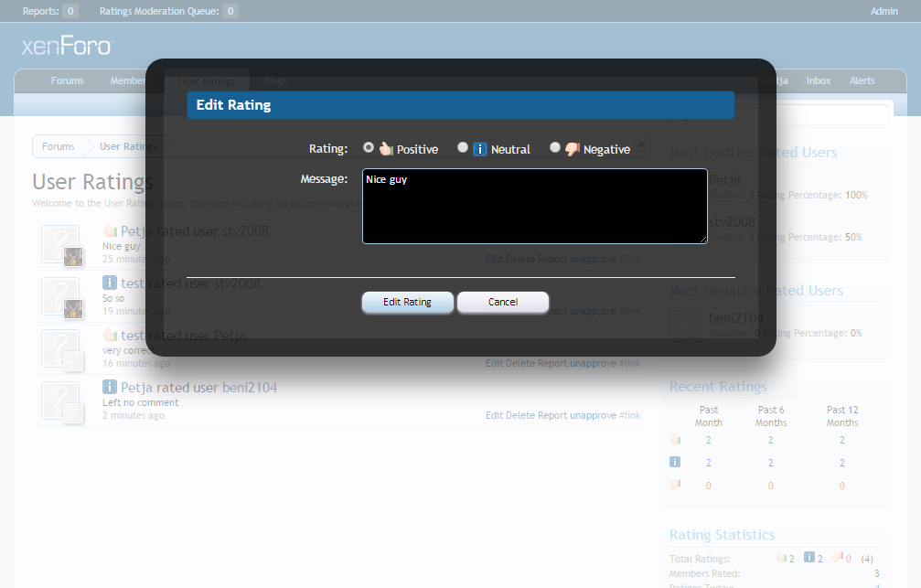Click info icon on 'test rated user stv2008' row
Viewport: 921px width, 588px height.
click(x=110, y=283)
